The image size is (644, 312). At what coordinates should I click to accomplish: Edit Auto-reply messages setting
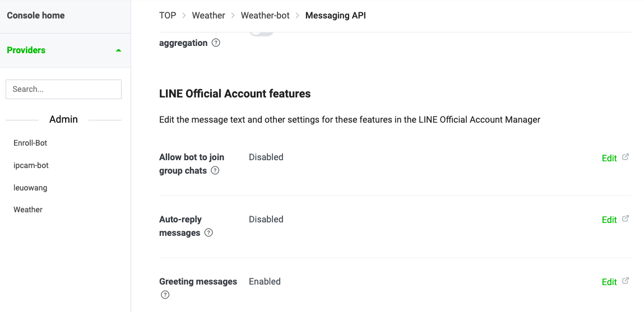(x=609, y=220)
